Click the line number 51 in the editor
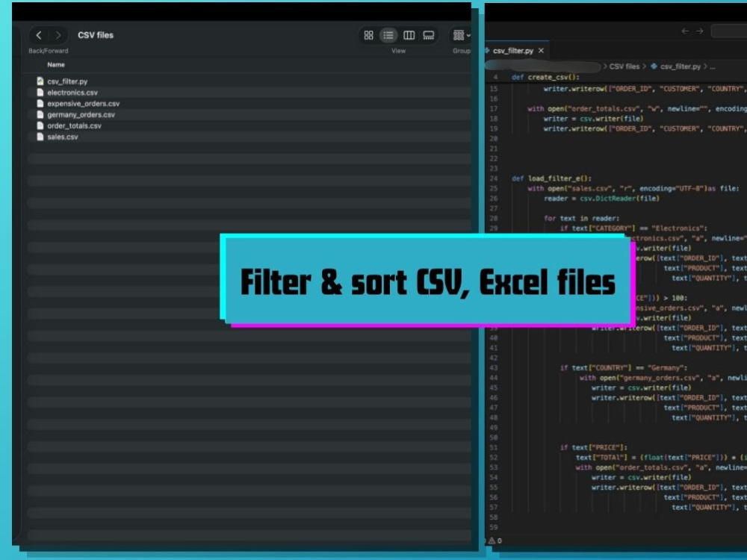The height and width of the screenshot is (560, 747). pos(493,447)
